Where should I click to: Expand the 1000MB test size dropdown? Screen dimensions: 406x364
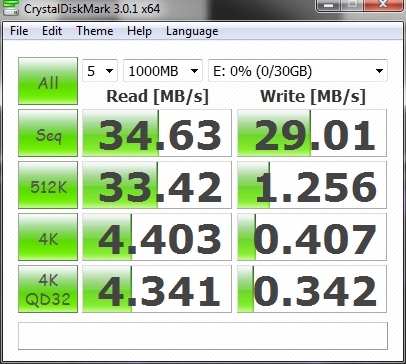(x=163, y=71)
